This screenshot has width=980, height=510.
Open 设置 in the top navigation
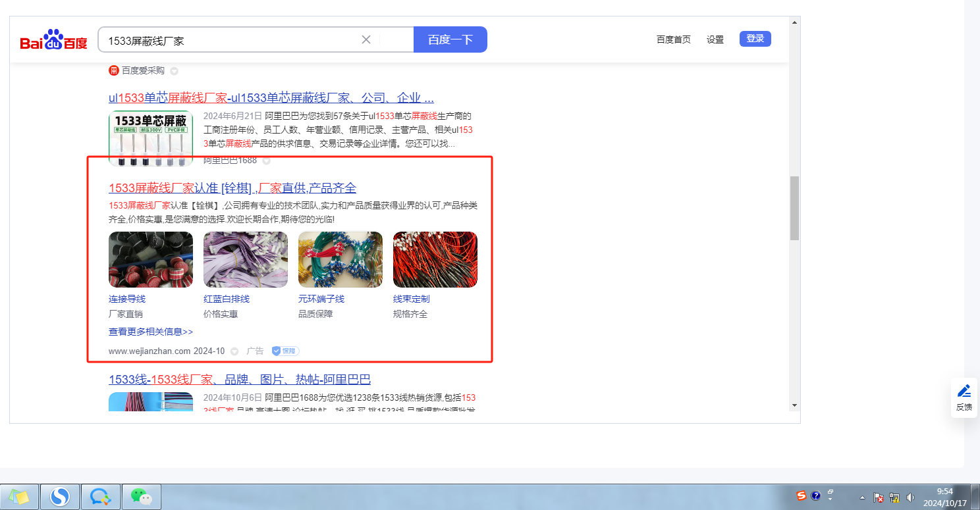[x=715, y=39]
